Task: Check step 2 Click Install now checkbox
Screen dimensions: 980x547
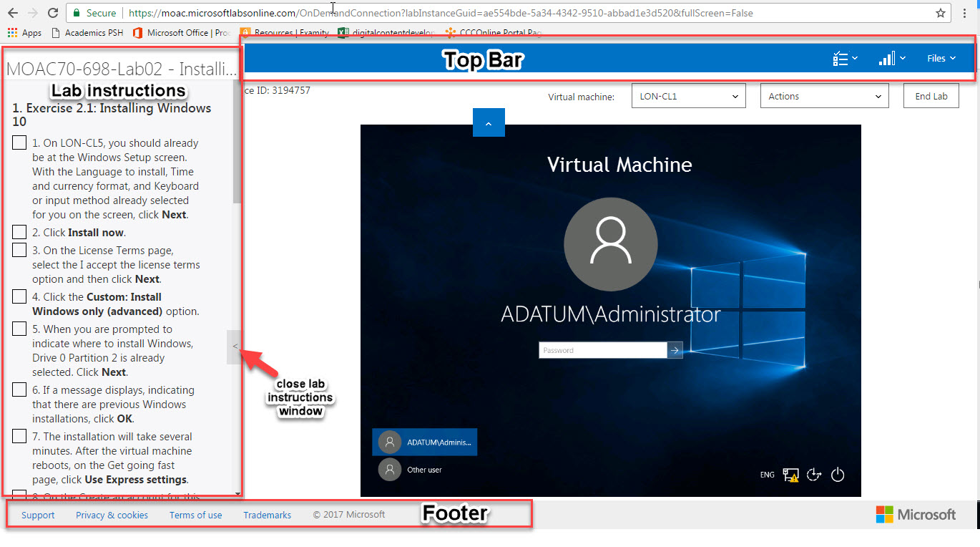Action: (20, 232)
